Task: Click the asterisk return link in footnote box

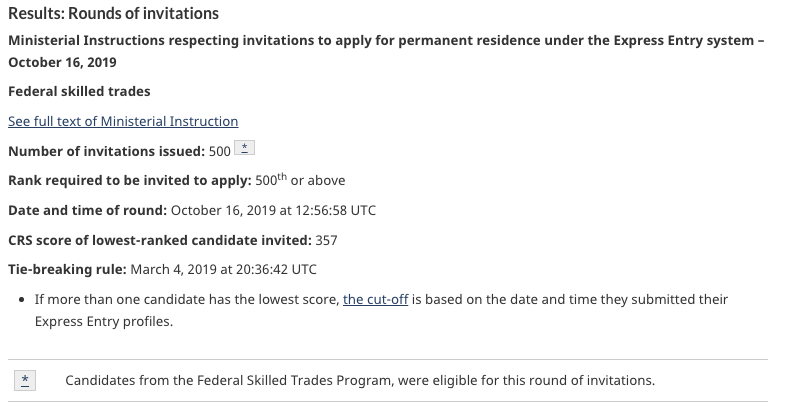Action: tap(27, 380)
